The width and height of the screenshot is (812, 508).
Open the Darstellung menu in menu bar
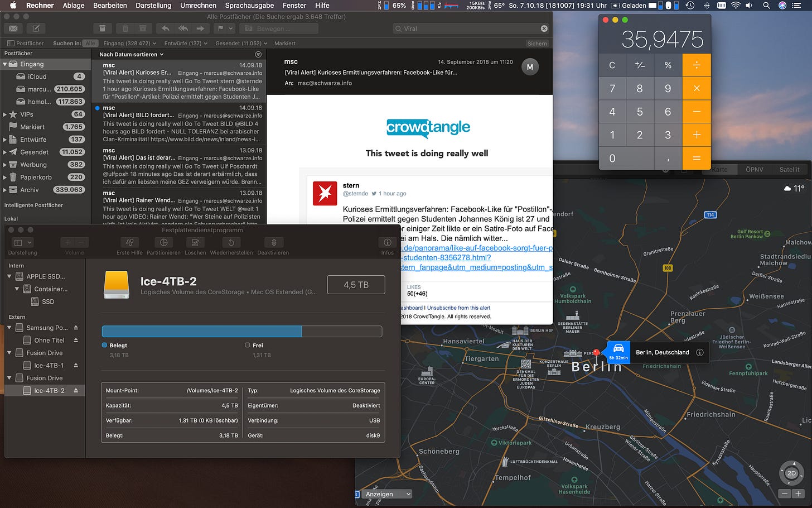153,5
